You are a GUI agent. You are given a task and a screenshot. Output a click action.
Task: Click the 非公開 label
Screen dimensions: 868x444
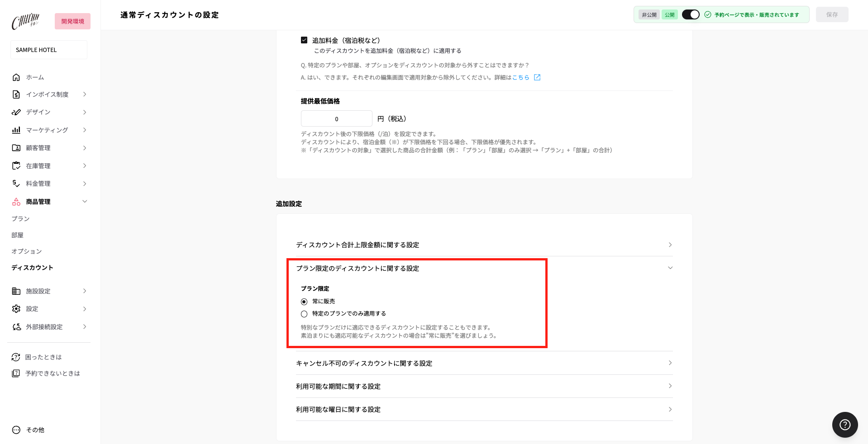tap(649, 15)
